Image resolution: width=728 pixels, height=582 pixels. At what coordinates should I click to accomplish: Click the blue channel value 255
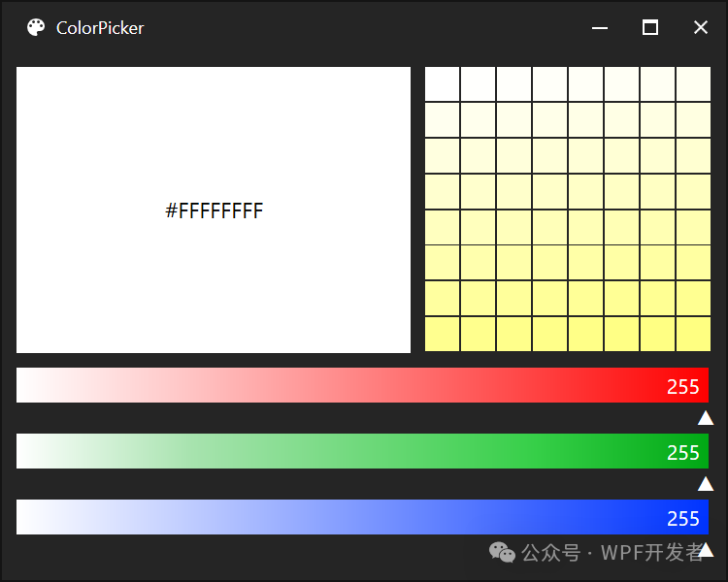pos(683,518)
